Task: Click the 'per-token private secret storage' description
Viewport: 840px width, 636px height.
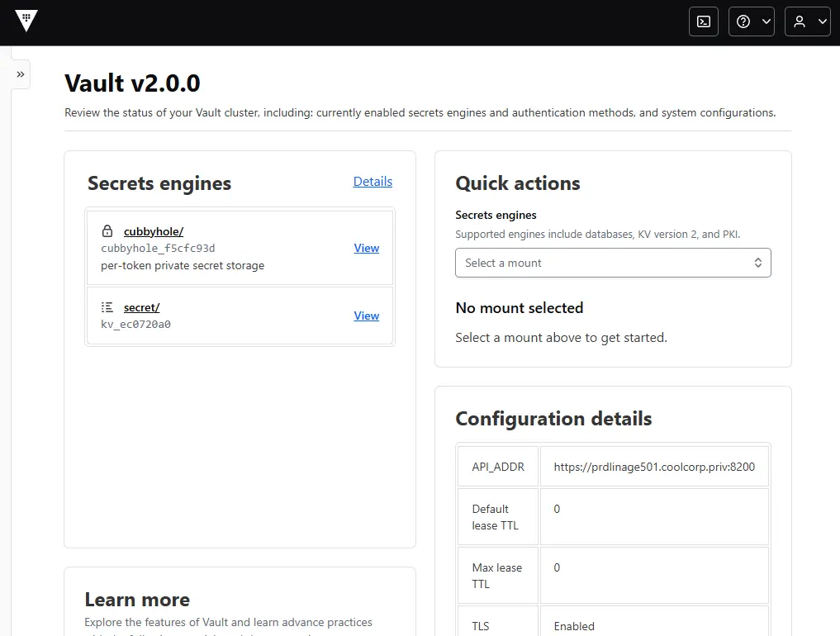Action: [183, 266]
